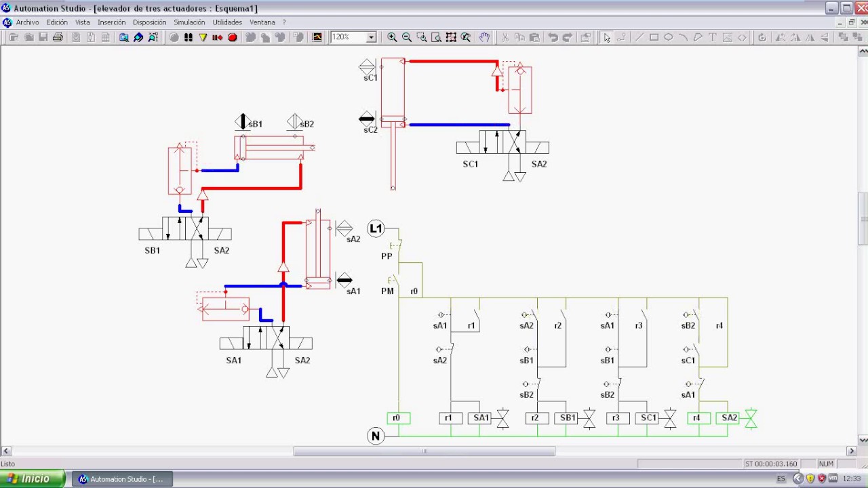Image resolution: width=868 pixels, height=488 pixels.
Task: Choose the selection arrow tool
Action: (607, 37)
